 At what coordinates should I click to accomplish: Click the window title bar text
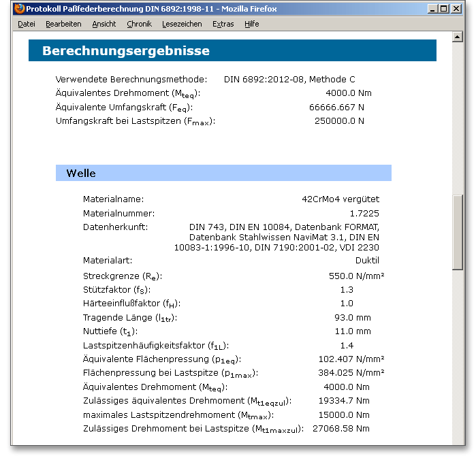(x=151, y=9)
